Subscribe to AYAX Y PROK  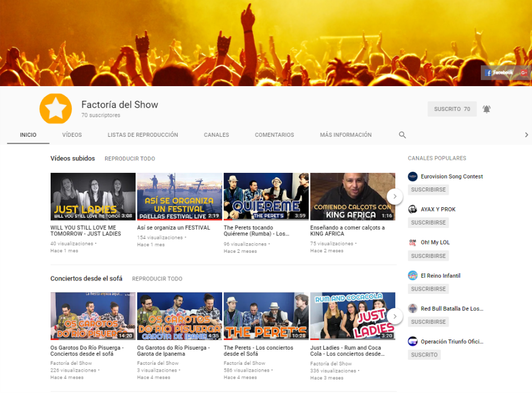tap(428, 222)
